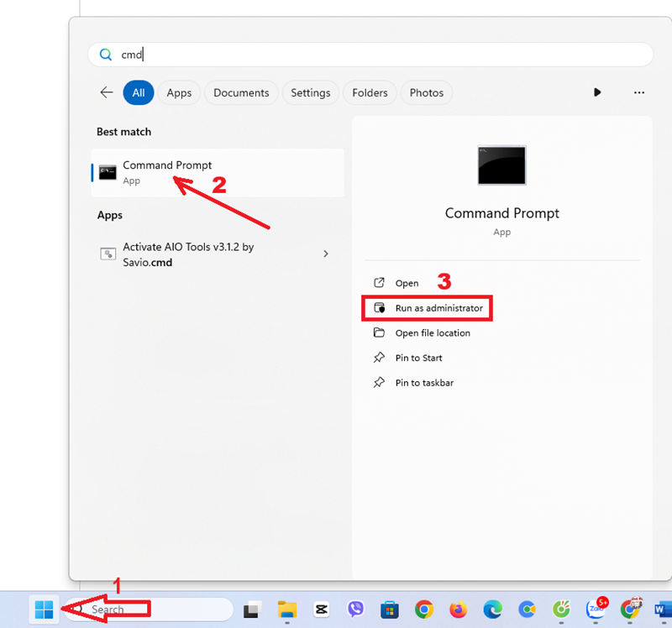Click the Command Prompt icon in results
The height and width of the screenshot is (628, 672).
point(108,172)
